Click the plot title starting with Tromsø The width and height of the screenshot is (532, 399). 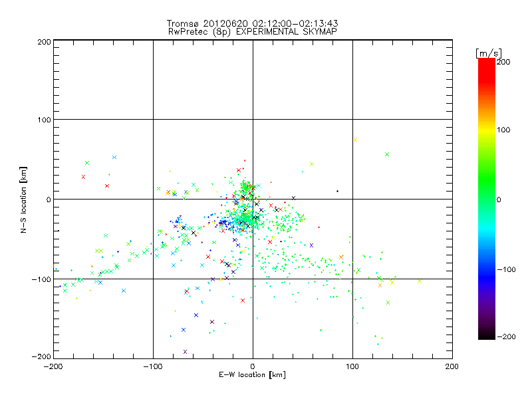252,23
